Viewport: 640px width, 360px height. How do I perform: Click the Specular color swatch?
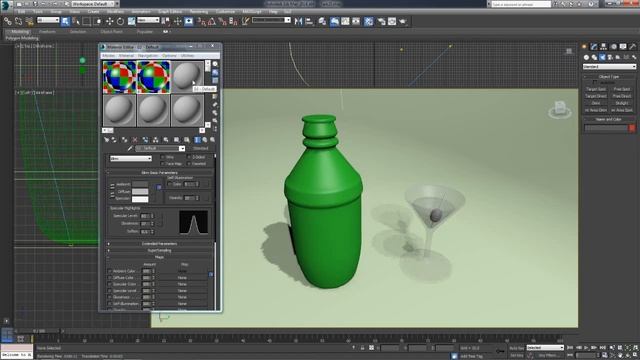(140, 199)
